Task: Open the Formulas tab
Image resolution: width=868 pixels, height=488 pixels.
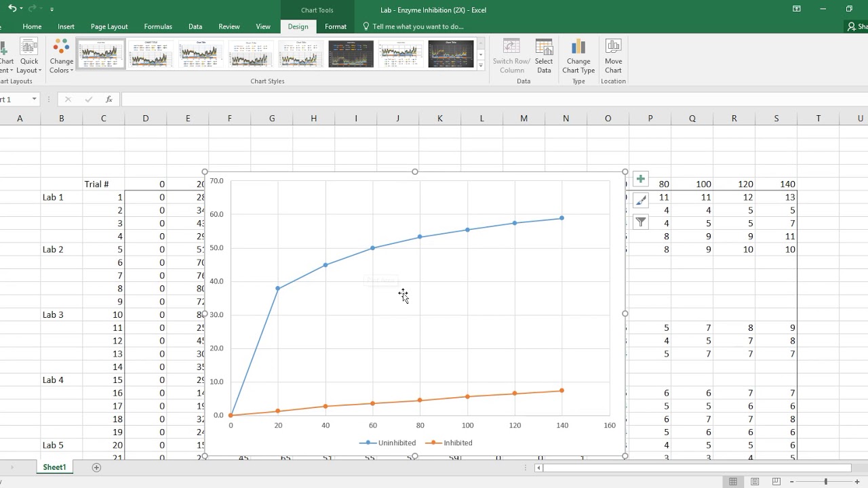Action: [x=158, y=26]
